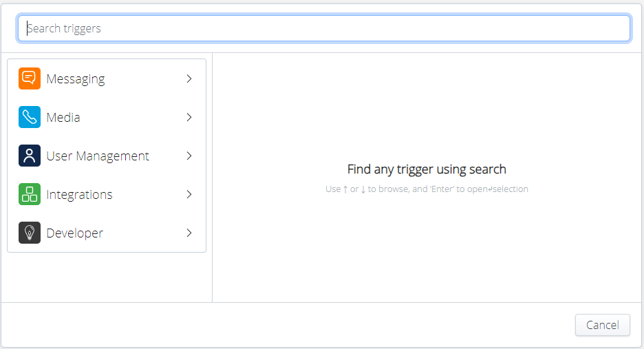Focus the Search triggers input field

tap(323, 29)
